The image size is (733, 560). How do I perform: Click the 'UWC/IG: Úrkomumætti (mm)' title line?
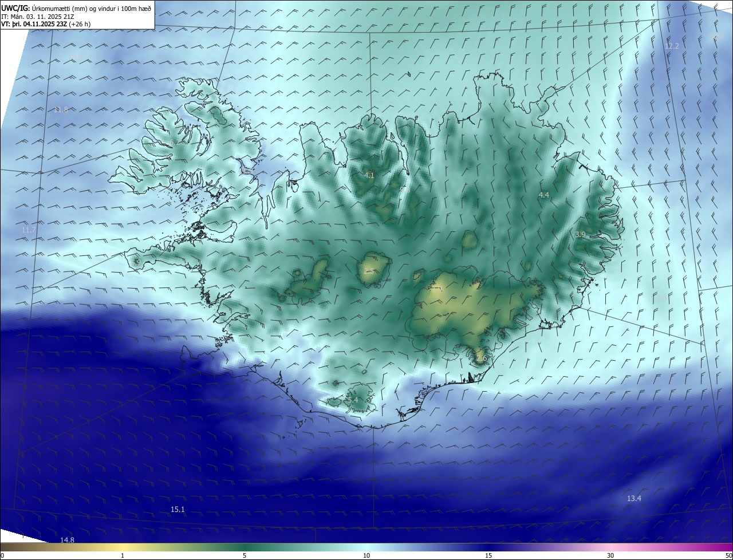[x=77, y=8]
